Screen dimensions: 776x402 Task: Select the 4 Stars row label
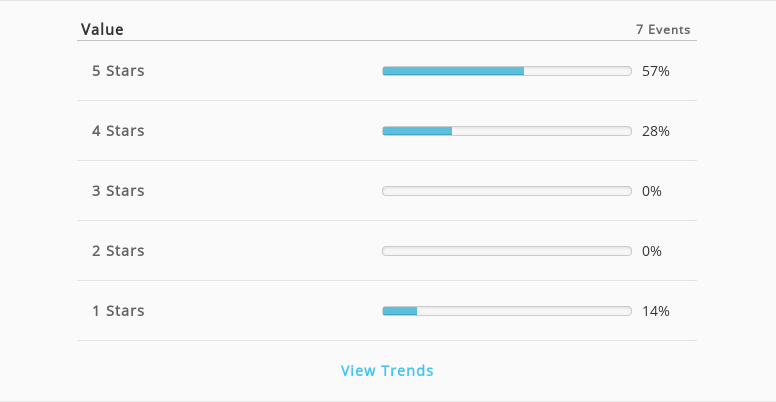[x=118, y=131]
